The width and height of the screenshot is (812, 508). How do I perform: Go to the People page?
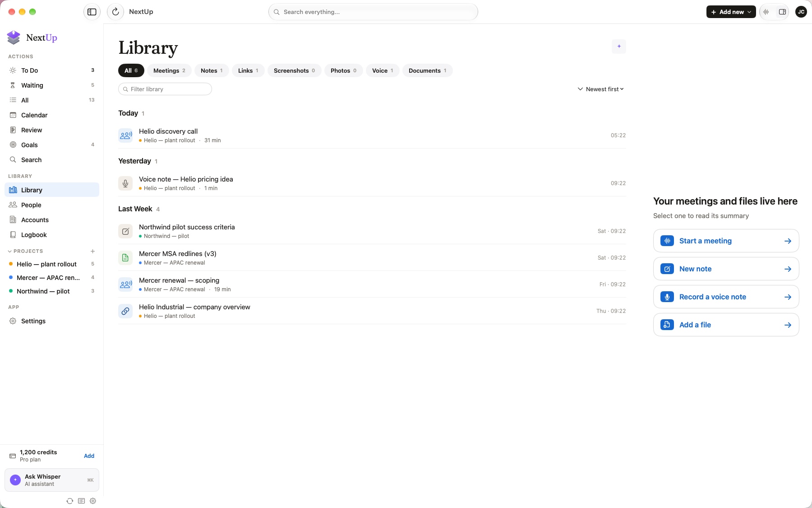52,205
